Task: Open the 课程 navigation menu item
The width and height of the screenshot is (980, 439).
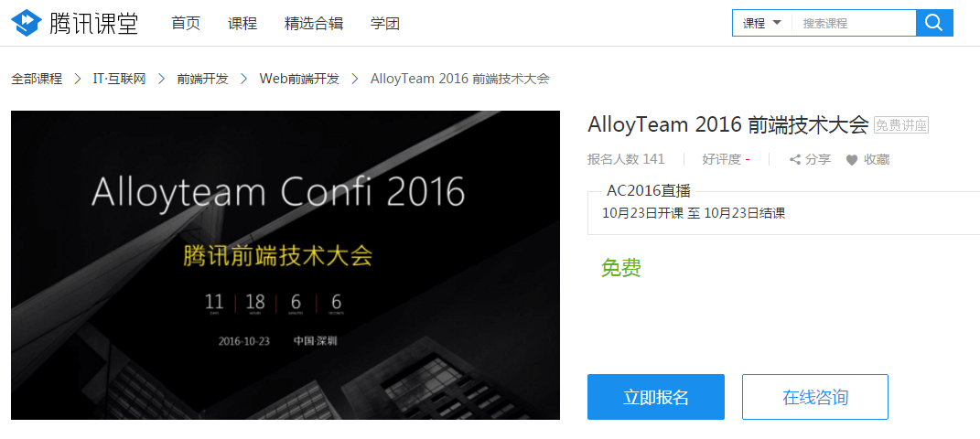Action: pos(242,24)
